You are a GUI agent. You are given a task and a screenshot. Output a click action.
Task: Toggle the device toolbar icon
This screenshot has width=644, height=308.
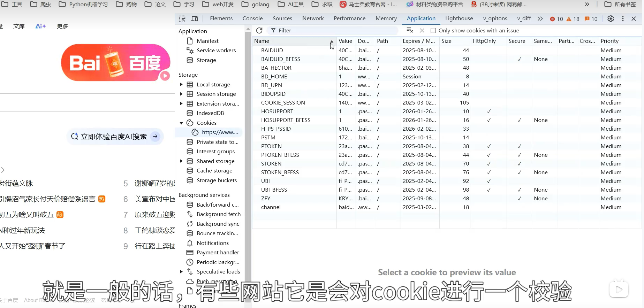pos(195,19)
